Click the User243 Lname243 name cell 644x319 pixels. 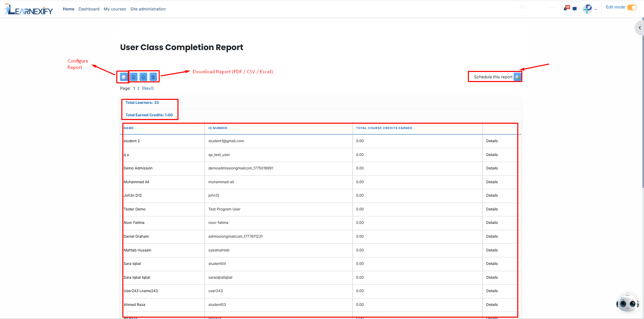point(141,291)
